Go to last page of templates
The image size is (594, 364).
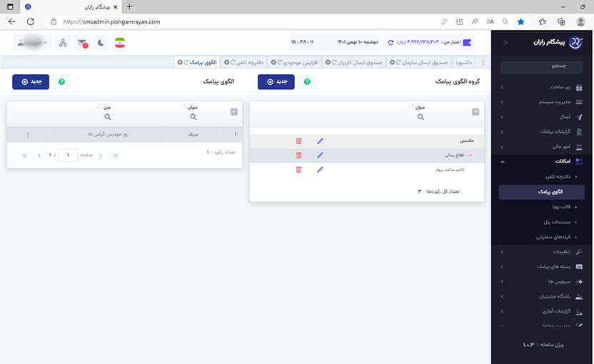[x=24, y=156]
